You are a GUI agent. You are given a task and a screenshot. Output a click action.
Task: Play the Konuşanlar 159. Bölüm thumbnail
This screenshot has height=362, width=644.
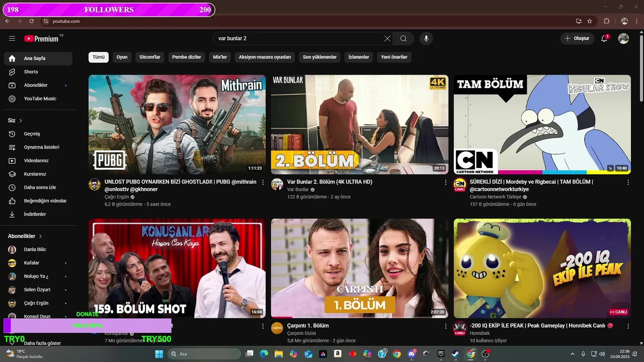(177, 268)
